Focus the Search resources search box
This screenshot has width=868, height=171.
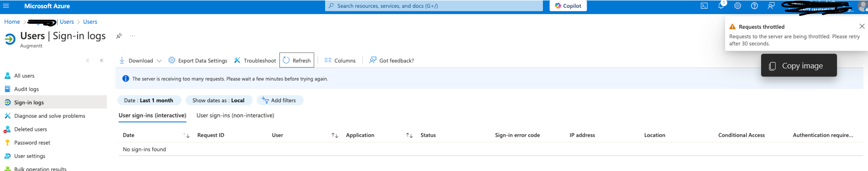pos(434,6)
